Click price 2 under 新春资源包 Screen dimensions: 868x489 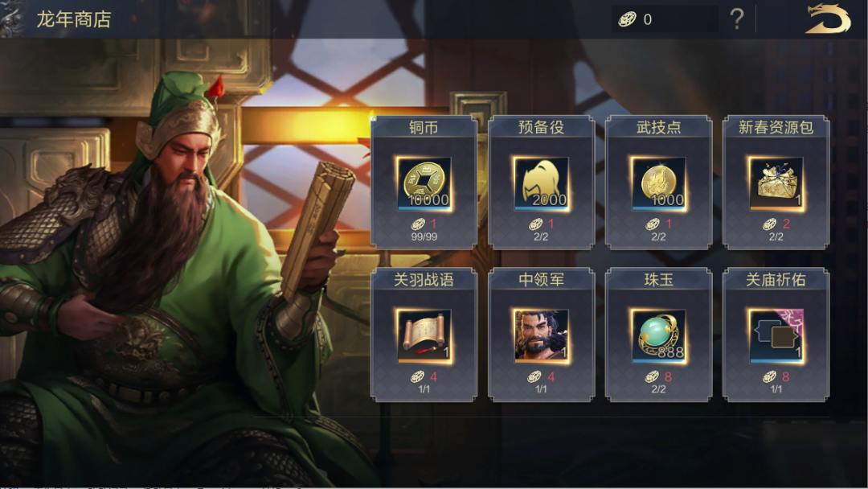click(x=786, y=224)
